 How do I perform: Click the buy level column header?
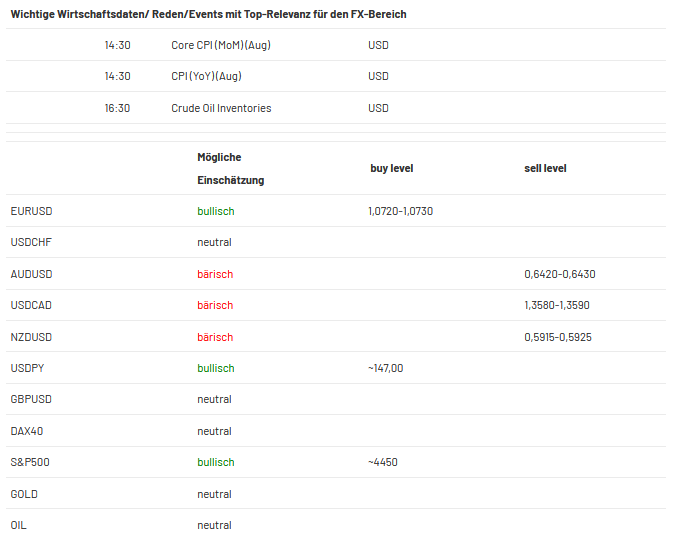392,168
